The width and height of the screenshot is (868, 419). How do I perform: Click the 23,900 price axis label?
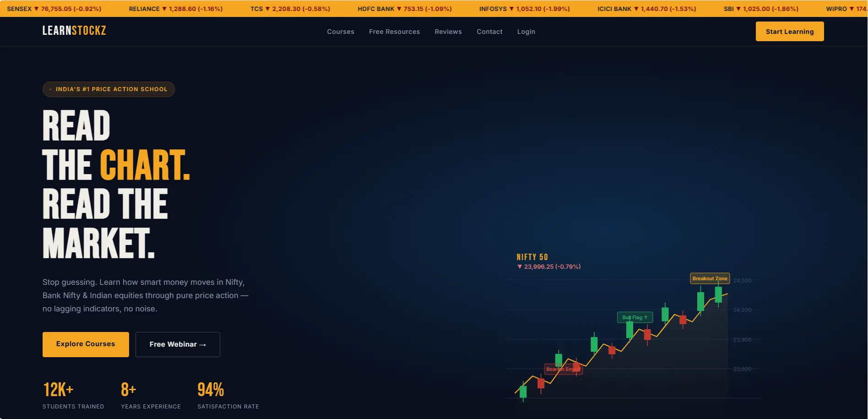tap(742, 340)
